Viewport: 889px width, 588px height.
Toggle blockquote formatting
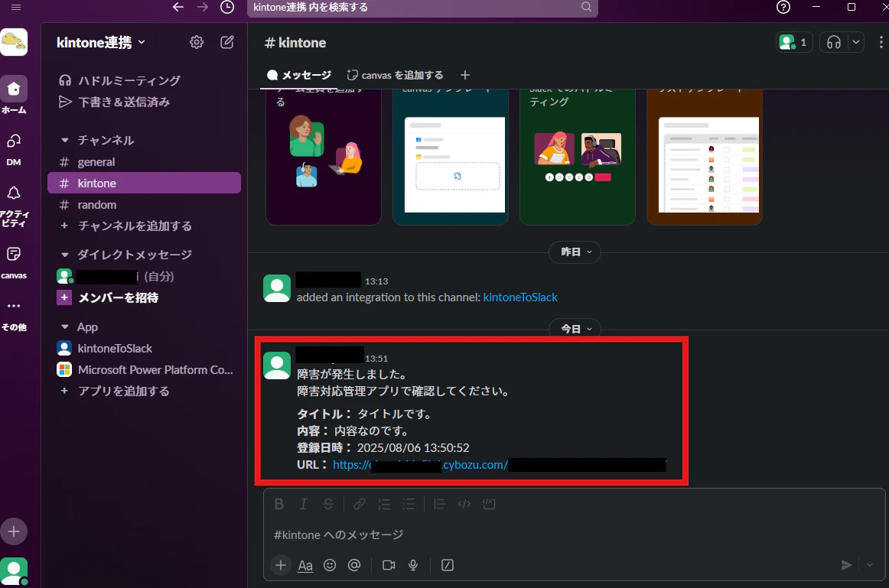pos(439,504)
